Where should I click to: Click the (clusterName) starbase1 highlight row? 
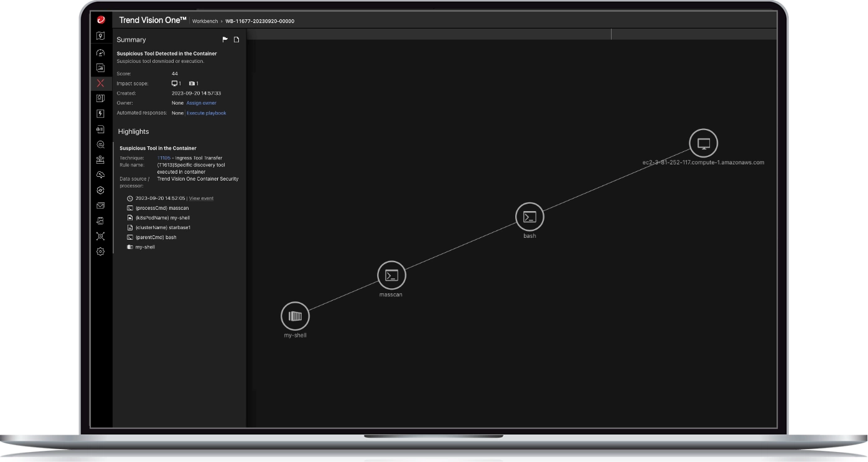[x=159, y=228]
